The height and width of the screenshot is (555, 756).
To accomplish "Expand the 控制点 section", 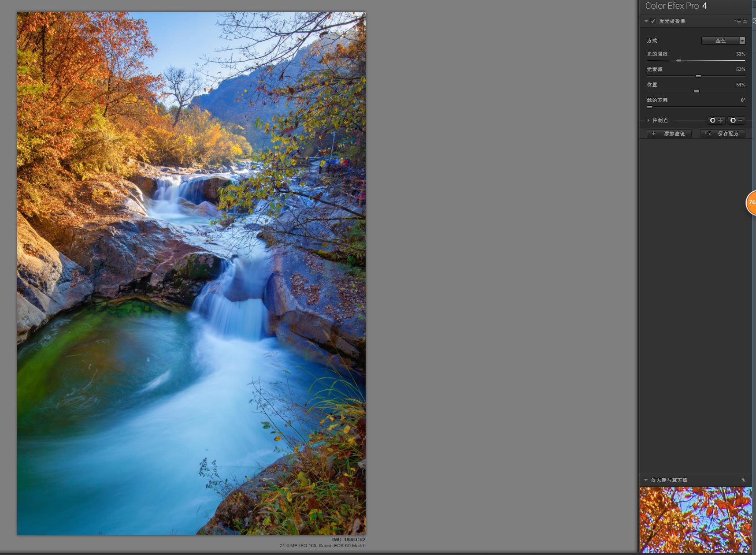I will 649,120.
